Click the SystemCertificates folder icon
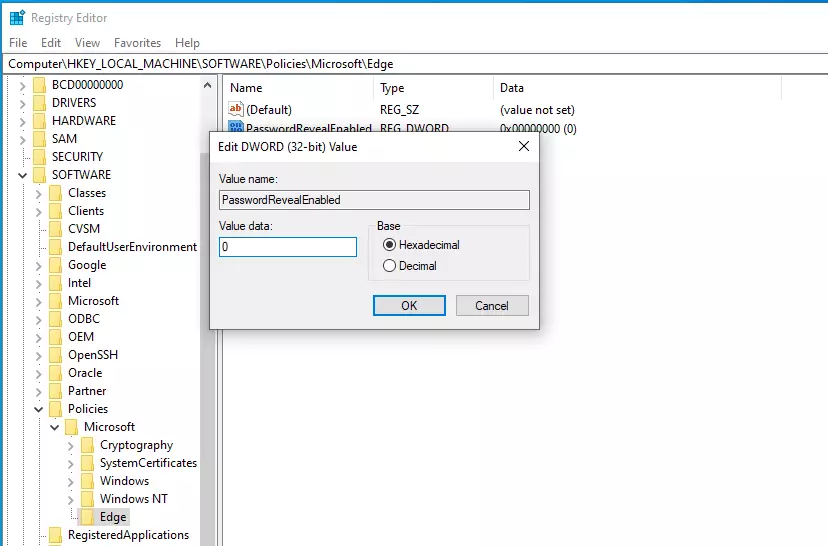 click(88, 463)
